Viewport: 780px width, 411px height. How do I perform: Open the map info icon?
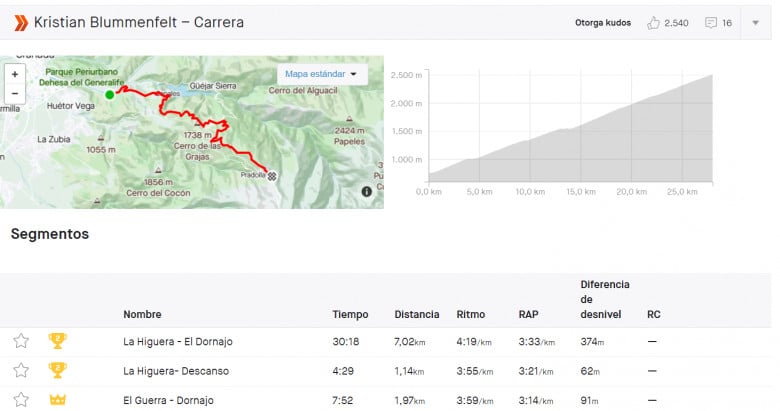point(367,192)
